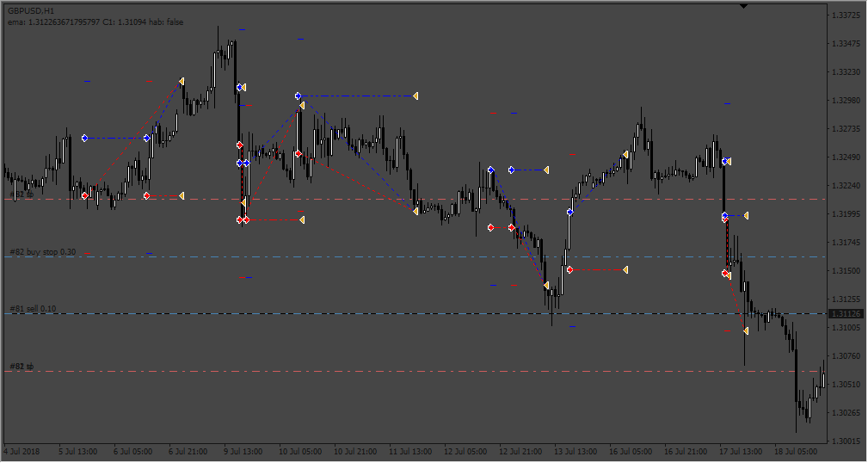This screenshot has width=868, height=463.
Task: Click the 1.30510 price axis label
Action: pos(846,384)
